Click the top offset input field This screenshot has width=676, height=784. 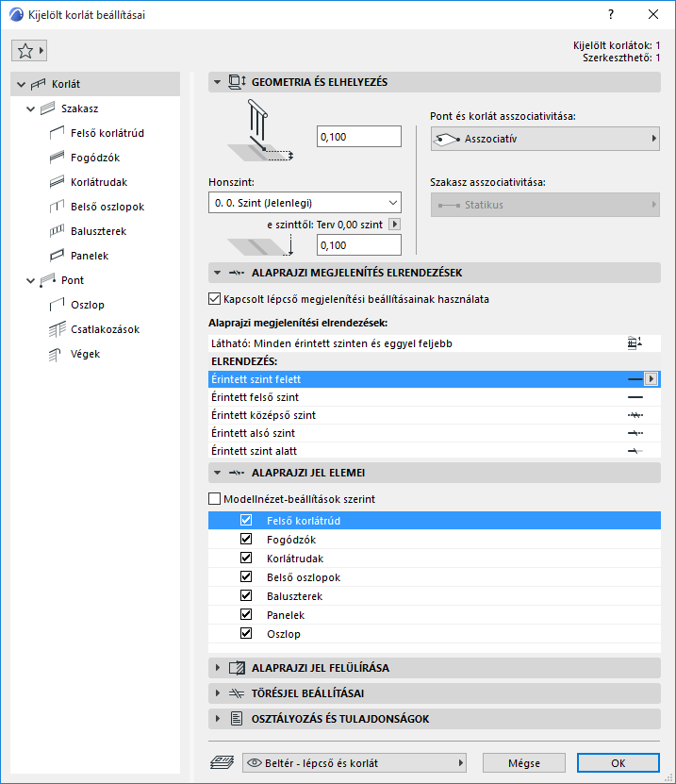coord(359,137)
